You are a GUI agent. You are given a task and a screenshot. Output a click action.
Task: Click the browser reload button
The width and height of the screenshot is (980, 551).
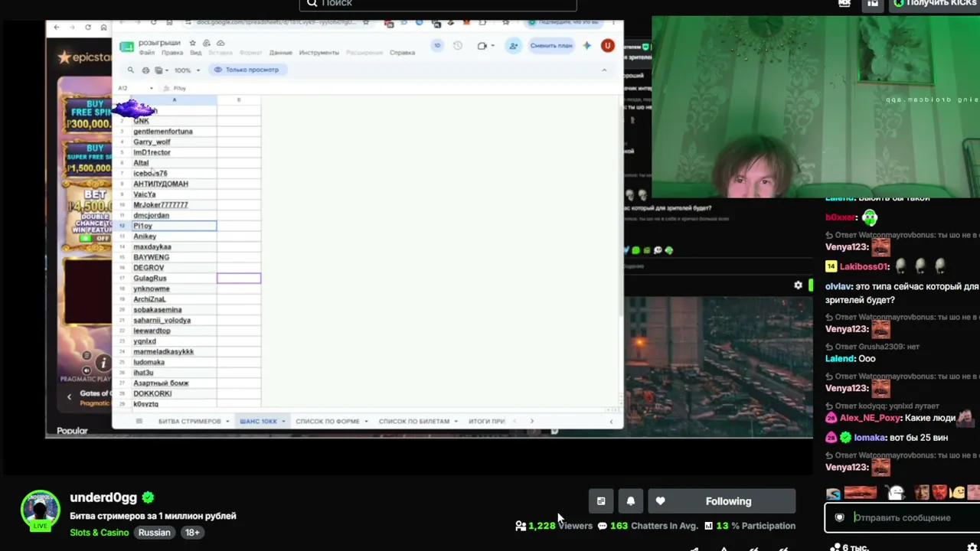tap(88, 28)
